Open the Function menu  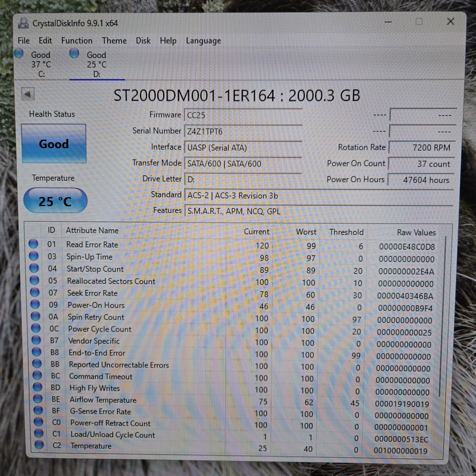click(x=77, y=40)
